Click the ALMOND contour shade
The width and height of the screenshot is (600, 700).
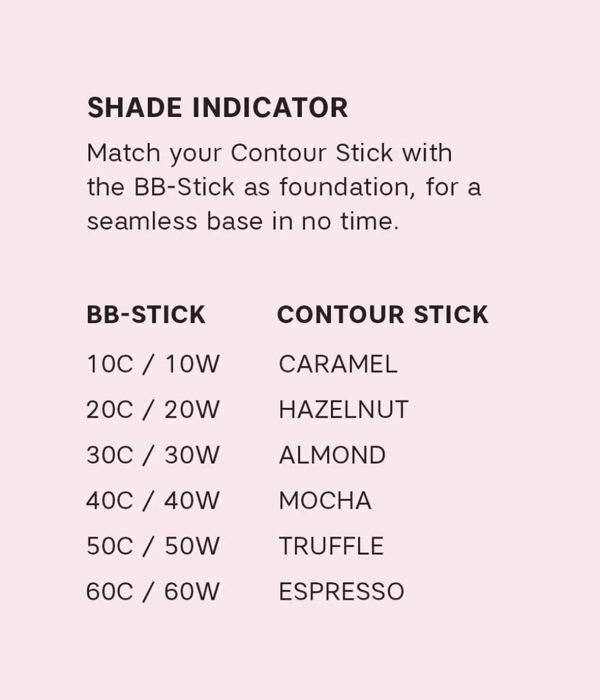click(332, 456)
